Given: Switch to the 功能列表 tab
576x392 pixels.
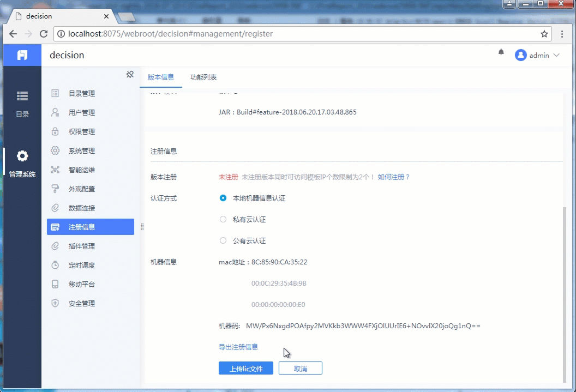Looking at the screenshot, I should tap(203, 77).
